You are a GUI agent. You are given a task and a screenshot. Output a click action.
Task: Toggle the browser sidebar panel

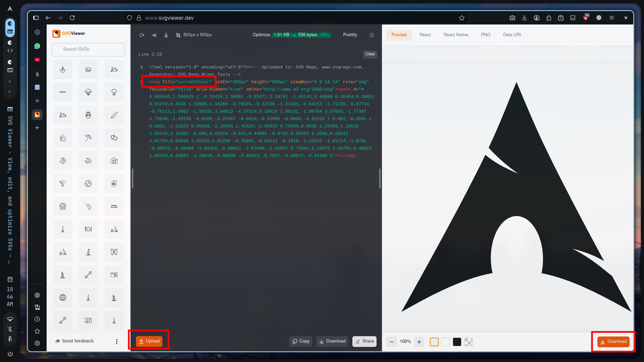point(36,18)
